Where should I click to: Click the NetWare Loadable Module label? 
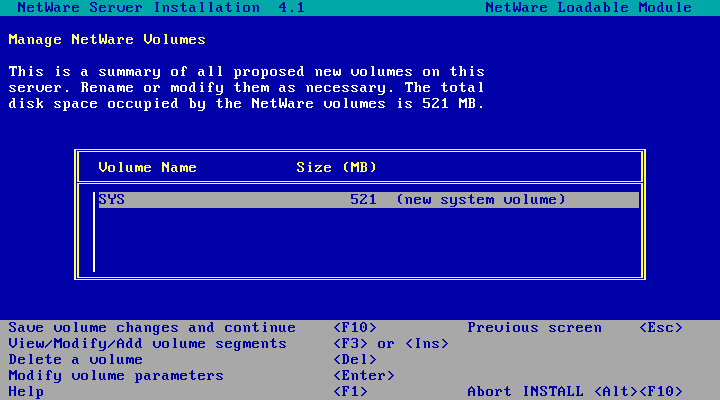pyautogui.click(x=588, y=8)
